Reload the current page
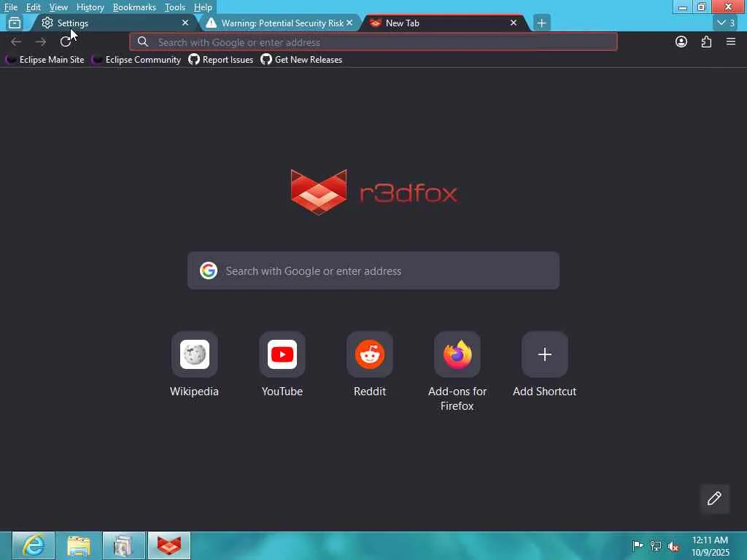The width and height of the screenshot is (747, 560). click(66, 42)
